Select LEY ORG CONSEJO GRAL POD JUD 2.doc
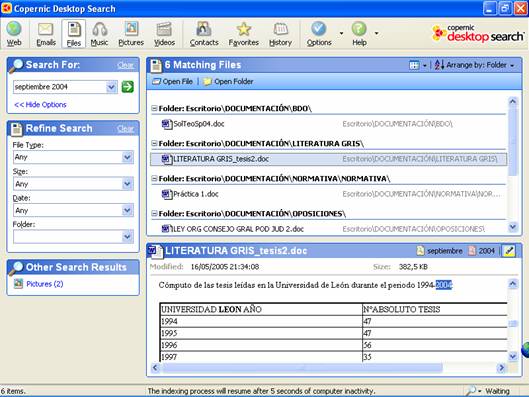This screenshot has width=529, height=397. pos(329,229)
